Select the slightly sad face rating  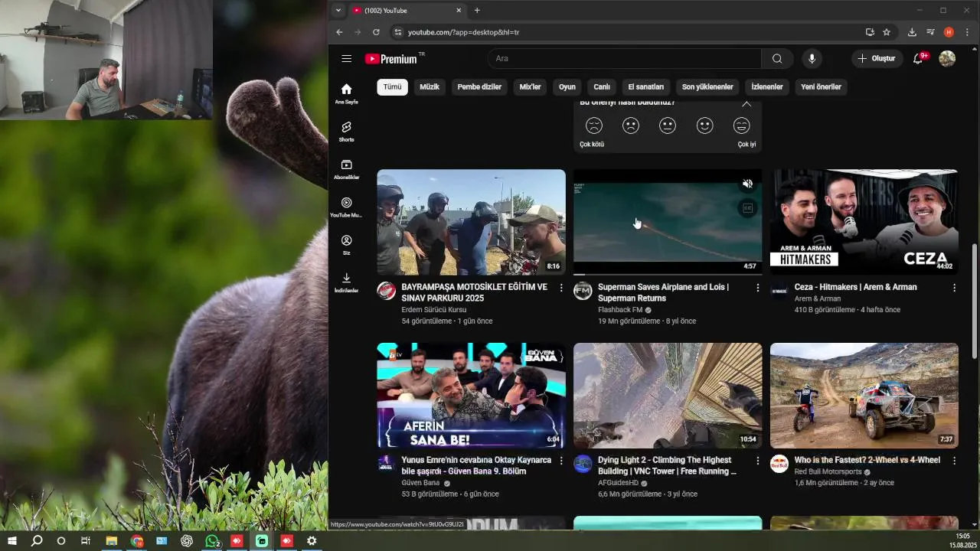pyautogui.click(x=631, y=126)
